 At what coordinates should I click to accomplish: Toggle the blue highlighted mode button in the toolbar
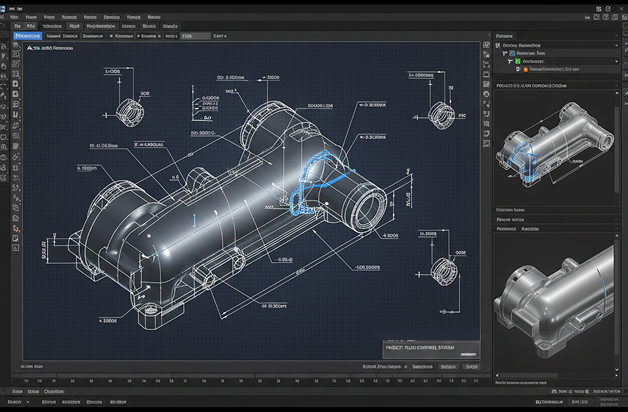(x=27, y=36)
